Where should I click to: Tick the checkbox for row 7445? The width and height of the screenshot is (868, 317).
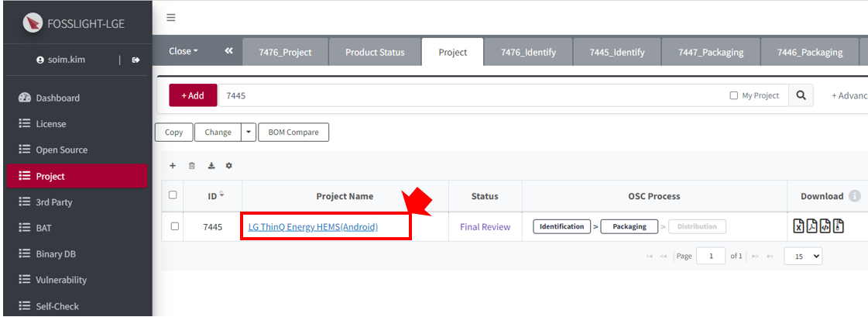click(175, 226)
